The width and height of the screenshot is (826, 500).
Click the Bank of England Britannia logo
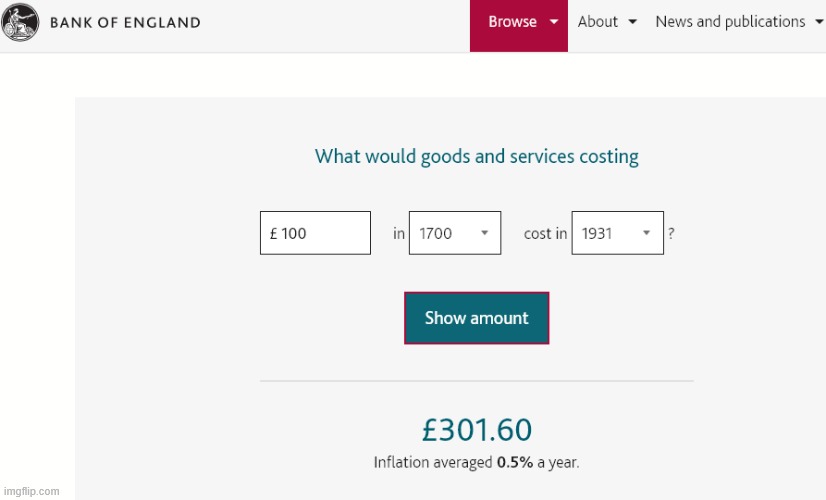(x=20, y=22)
